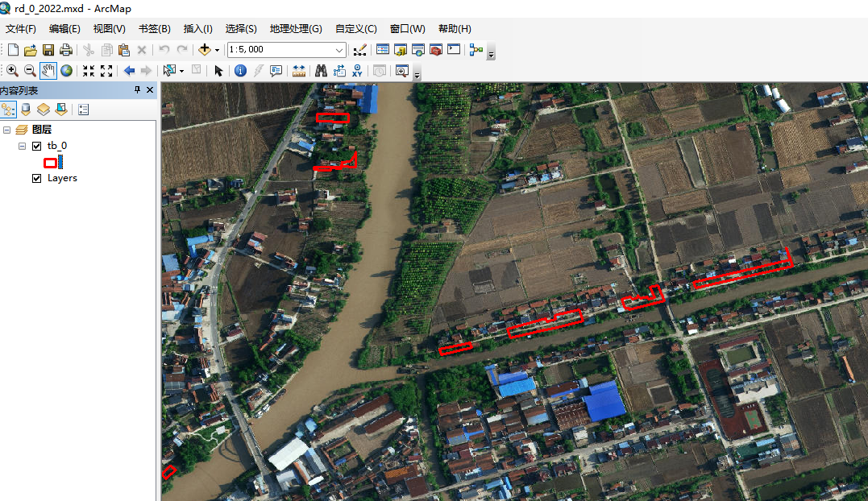868x501 pixels.
Task: Open the 书签(B) menu
Action: pos(155,29)
